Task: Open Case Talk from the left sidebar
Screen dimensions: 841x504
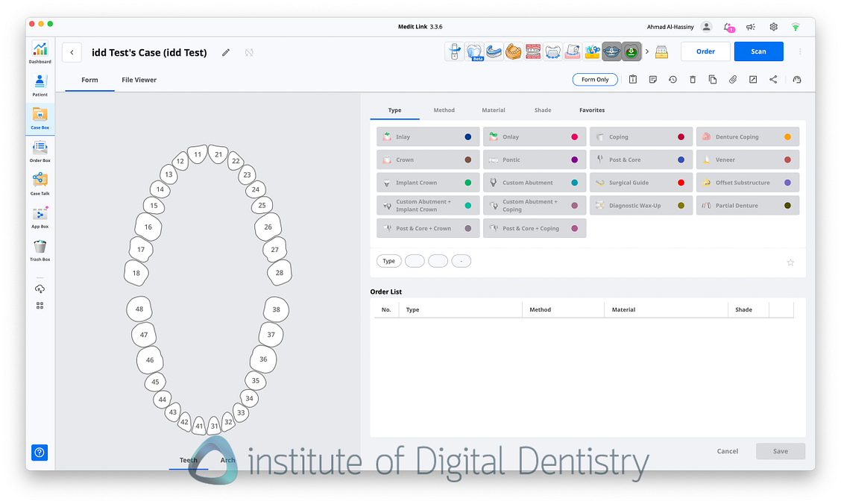Action: click(40, 181)
